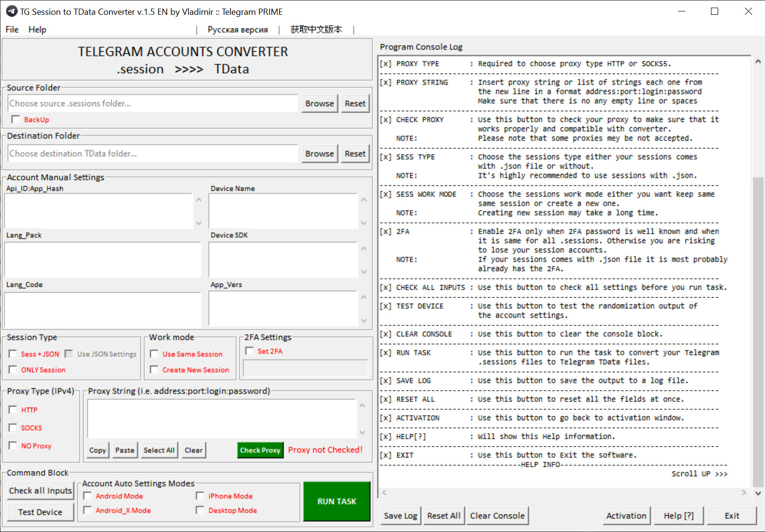Click the Exit button
Image resolution: width=765 pixels, height=532 pixels.
pyautogui.click(x=732, y=516)
